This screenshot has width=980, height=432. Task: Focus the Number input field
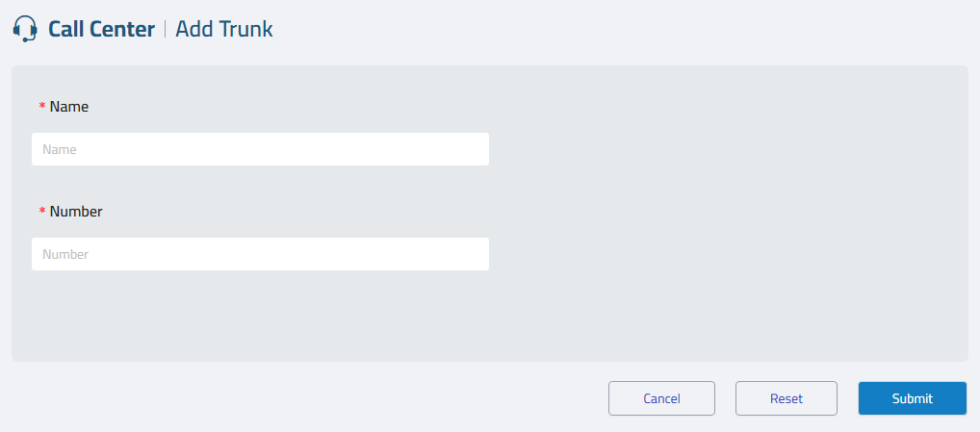(x=260, y=254)
